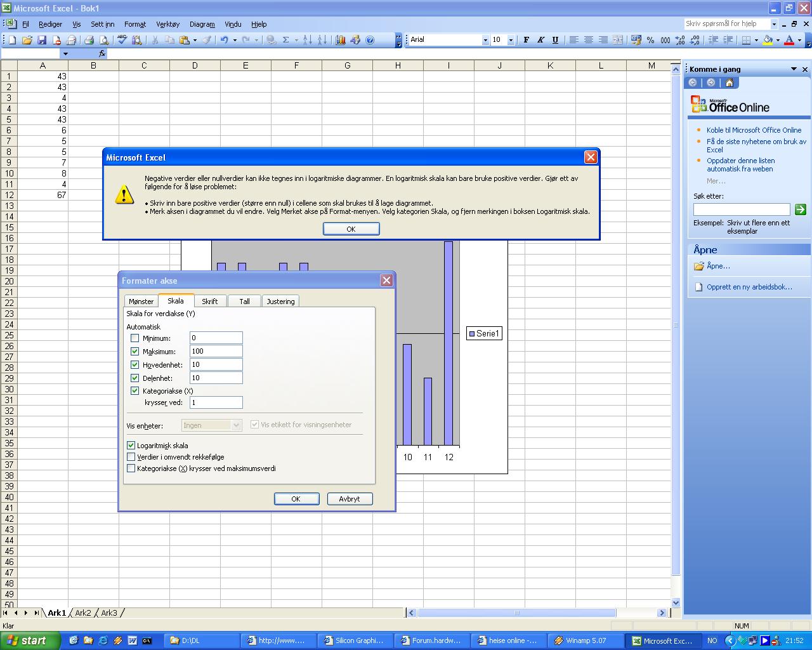The image size is (812, 650).
Task: Uncheck the Hovedenhet checkbox
Action: tap(134, 365)
